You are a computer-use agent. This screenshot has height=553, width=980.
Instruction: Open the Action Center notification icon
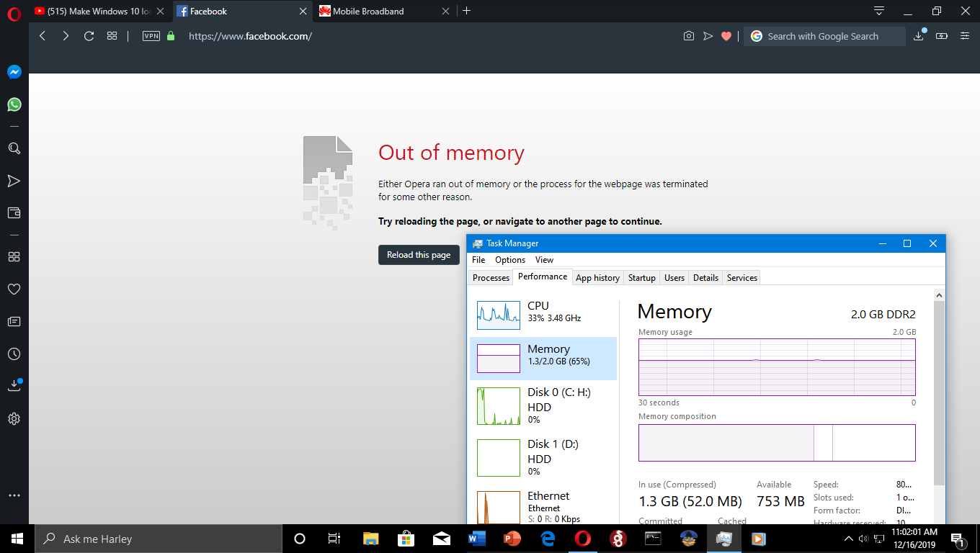pyautogui.click(x=958, y=539)
